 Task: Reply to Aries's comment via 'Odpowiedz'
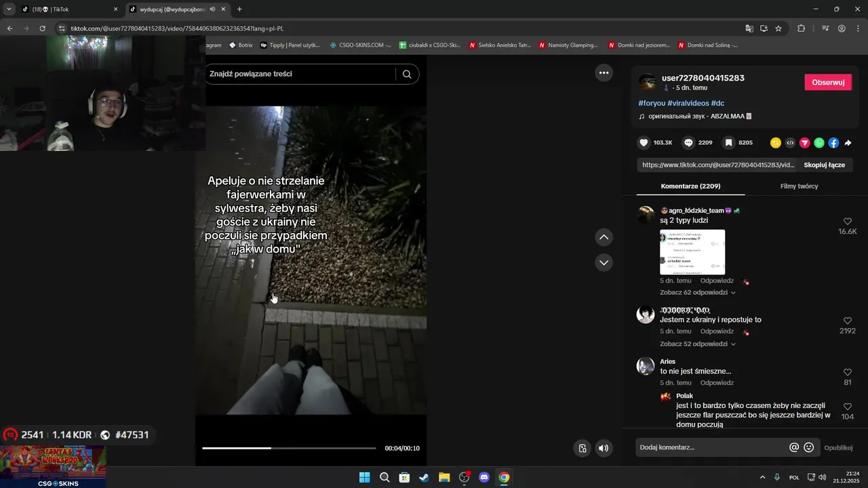717,383
